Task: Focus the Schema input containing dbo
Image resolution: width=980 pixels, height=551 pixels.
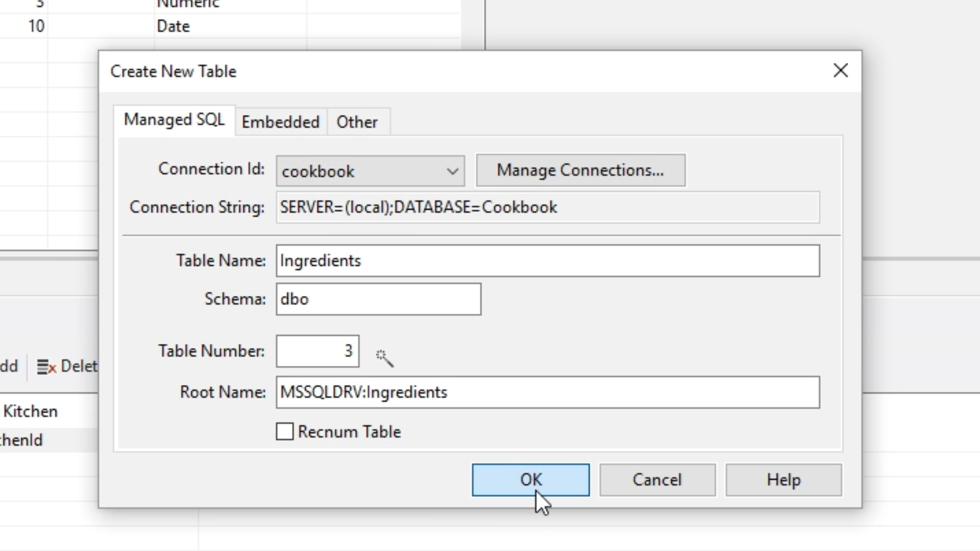Action: (378, 299)
